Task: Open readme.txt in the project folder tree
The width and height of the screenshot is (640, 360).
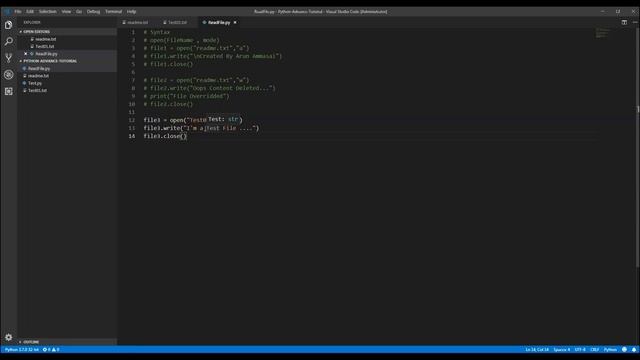Action: pos(38,76)
